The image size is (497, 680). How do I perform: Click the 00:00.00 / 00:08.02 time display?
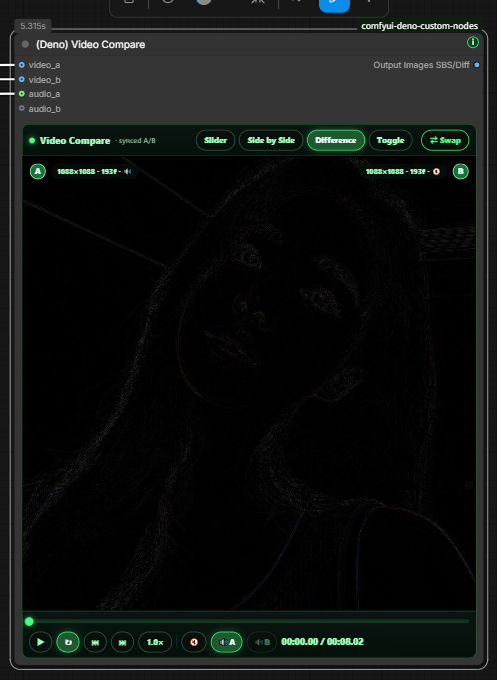coord(322,642)
